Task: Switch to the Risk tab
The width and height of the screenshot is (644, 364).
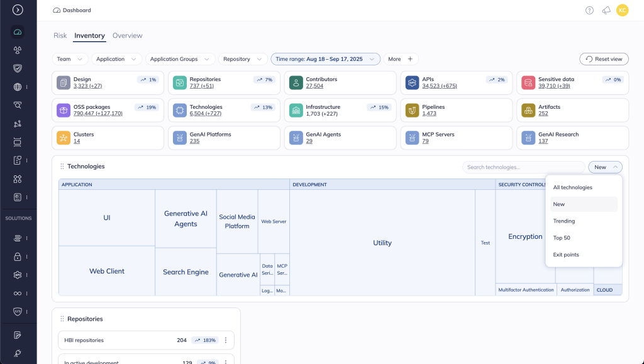Action: pos(60,36)
